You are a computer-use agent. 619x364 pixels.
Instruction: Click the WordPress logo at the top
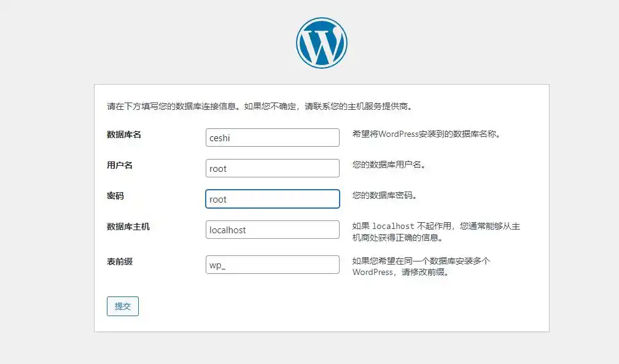tap(321, 43)
